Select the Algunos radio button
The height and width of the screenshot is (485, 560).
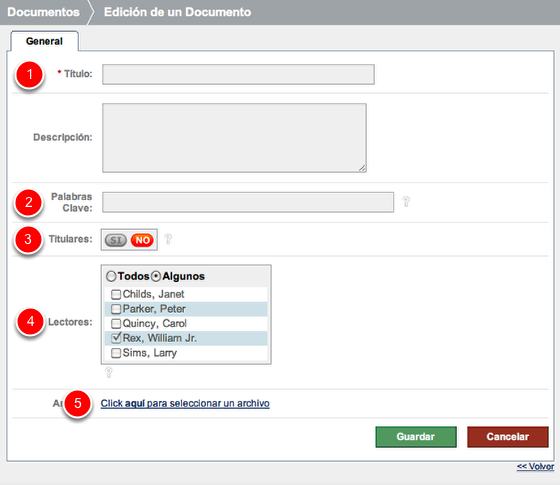coord(156,276)
